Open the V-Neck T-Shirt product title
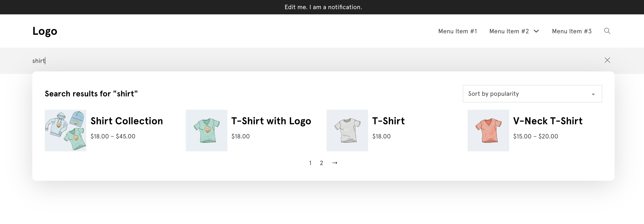Screen dimensions: 644x224 [547, 121]
